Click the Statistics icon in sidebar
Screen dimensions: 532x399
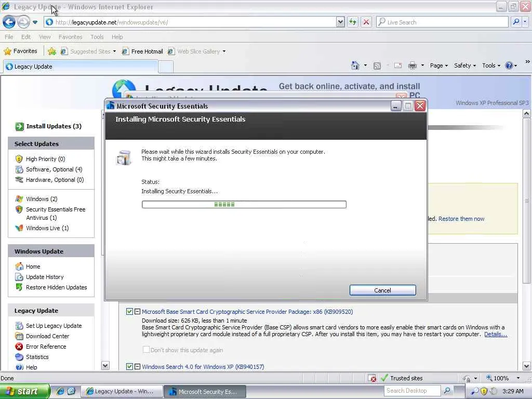(19, 357)
